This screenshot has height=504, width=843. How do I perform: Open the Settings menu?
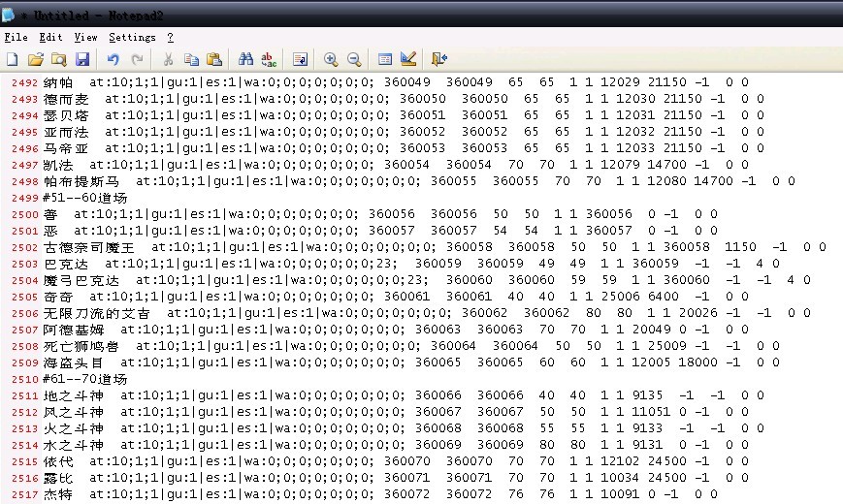[x=132, y=37]
